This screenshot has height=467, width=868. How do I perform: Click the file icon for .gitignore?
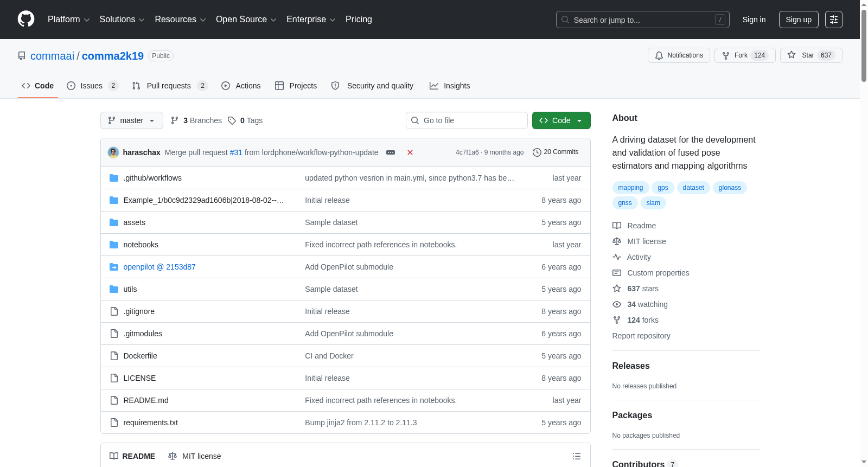coord(114,311)
